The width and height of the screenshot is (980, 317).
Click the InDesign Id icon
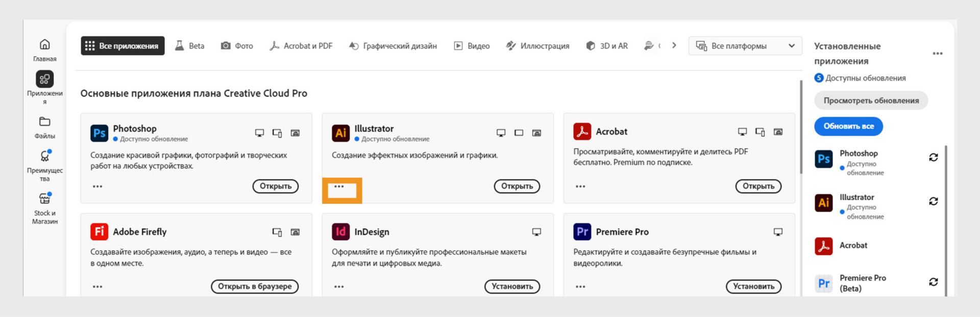click(x=340, y=231)
